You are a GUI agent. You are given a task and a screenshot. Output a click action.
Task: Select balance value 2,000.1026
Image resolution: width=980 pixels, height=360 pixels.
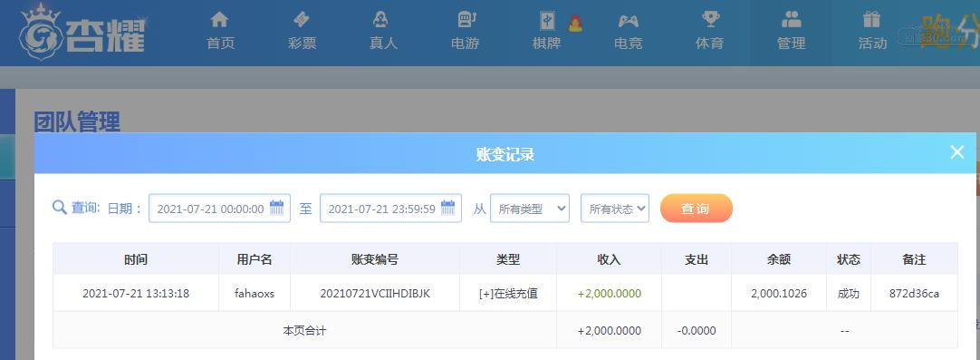pos(779,293)
